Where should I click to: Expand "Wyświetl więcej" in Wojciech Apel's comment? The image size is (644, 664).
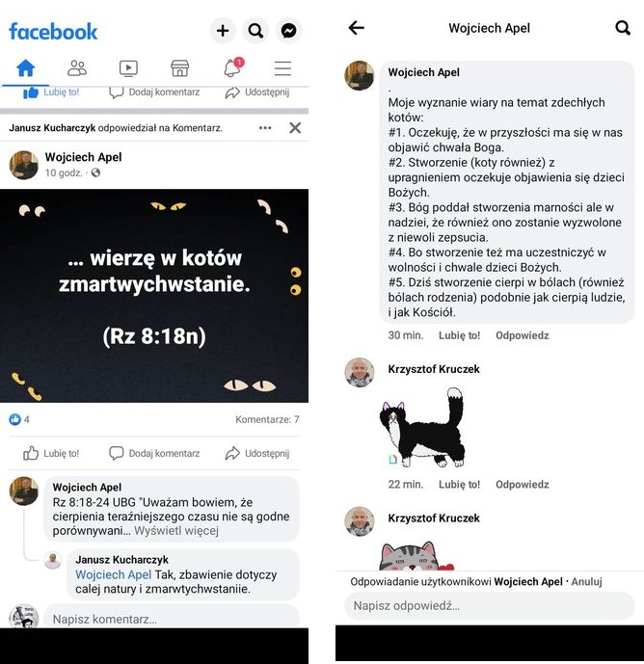click(x=176, y=531)
